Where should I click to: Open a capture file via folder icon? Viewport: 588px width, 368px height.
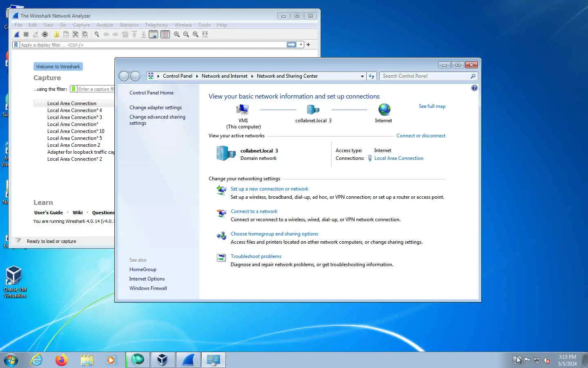56,34
